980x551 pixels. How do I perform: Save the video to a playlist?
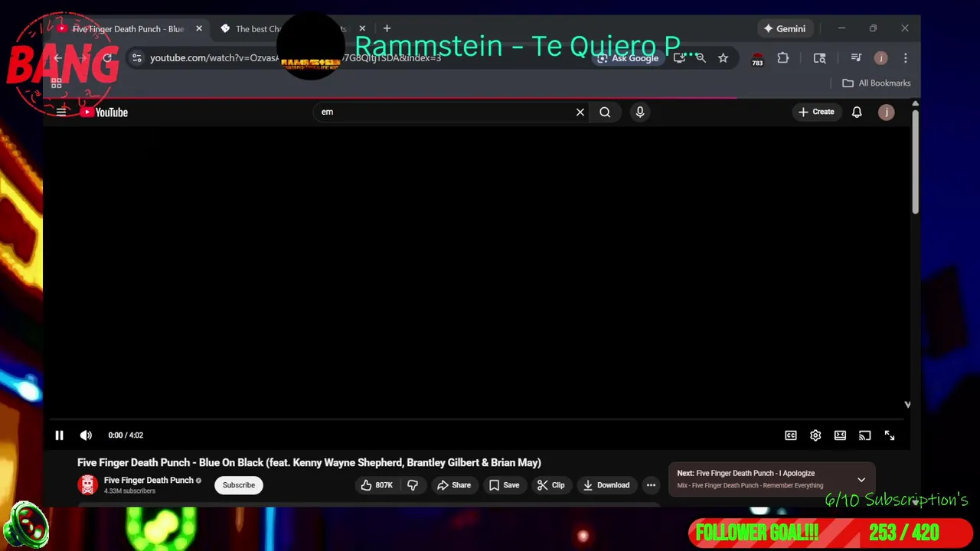point(505,485)
